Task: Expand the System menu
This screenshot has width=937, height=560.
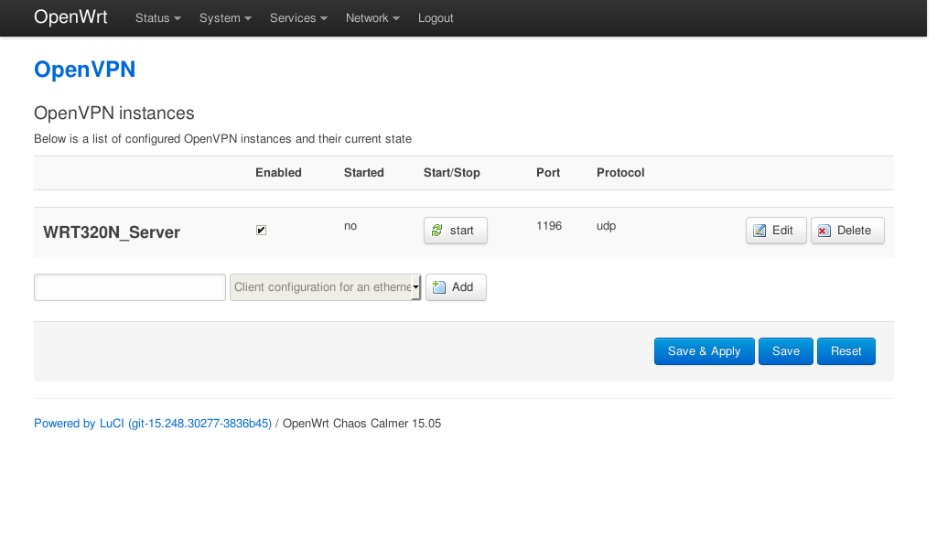Action: click(x=224, y=18)
